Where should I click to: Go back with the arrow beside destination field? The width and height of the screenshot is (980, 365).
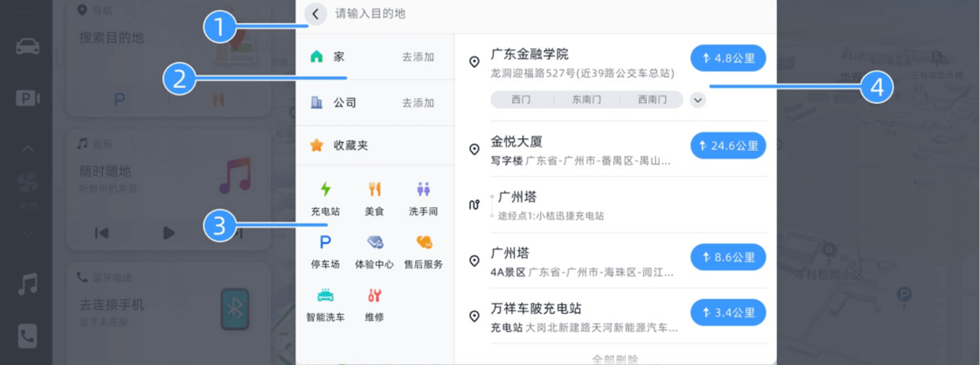315,14
